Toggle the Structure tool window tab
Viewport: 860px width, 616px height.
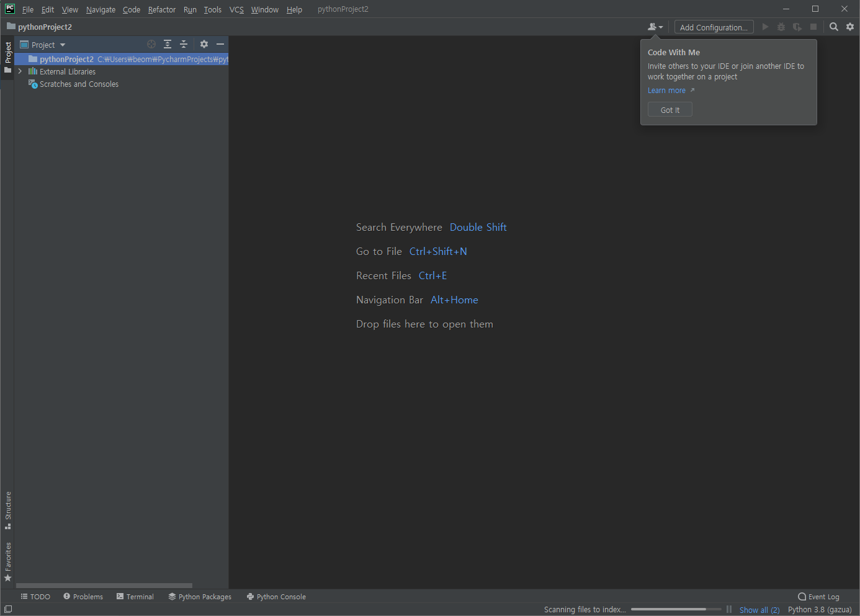(x=7, y=511)
